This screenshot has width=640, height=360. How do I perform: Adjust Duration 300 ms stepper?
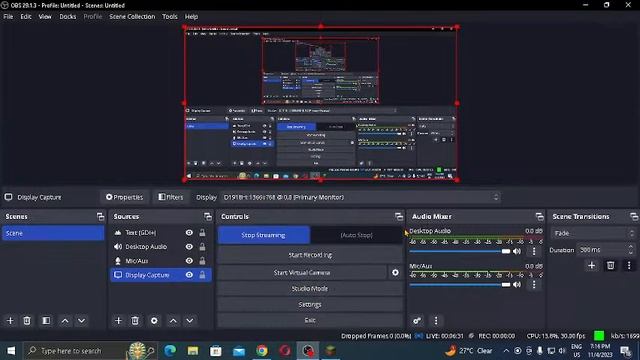(x=631, y=250)
